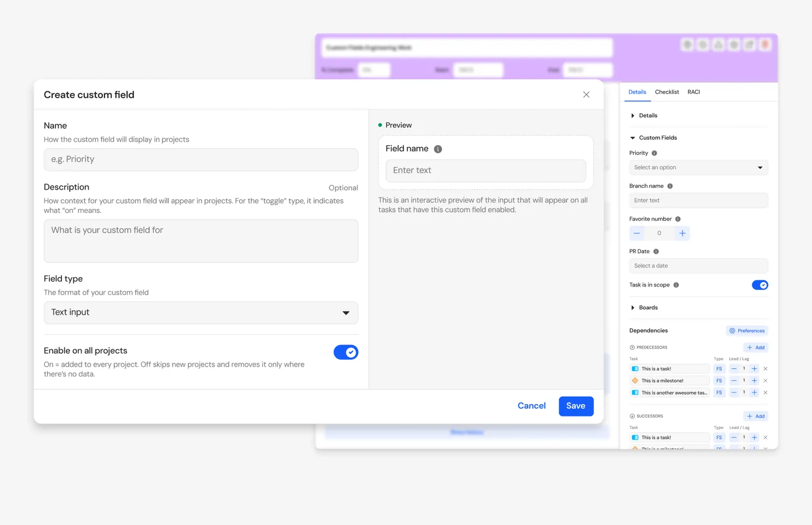The width and height of the screenshot is (812, 525).
Task: Click the info icon next to Branch name
Action: coord(670,186)
